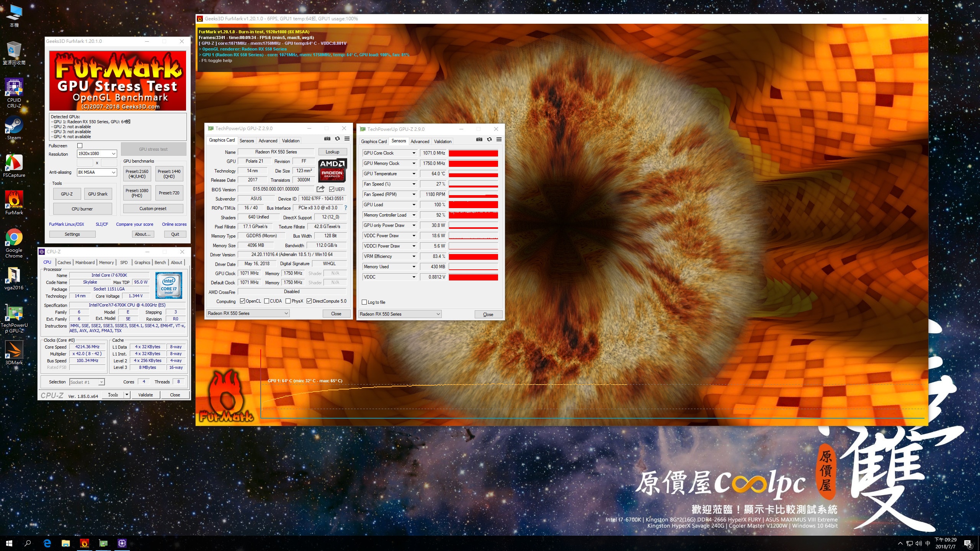Launch FurMark CPU burner tool
This screenshot has width=980, height=551.
(82, 209)
